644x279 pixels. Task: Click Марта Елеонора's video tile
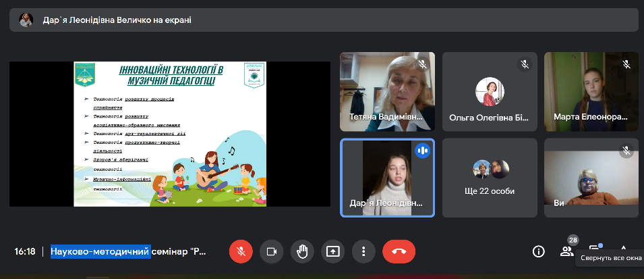[591, 91]
